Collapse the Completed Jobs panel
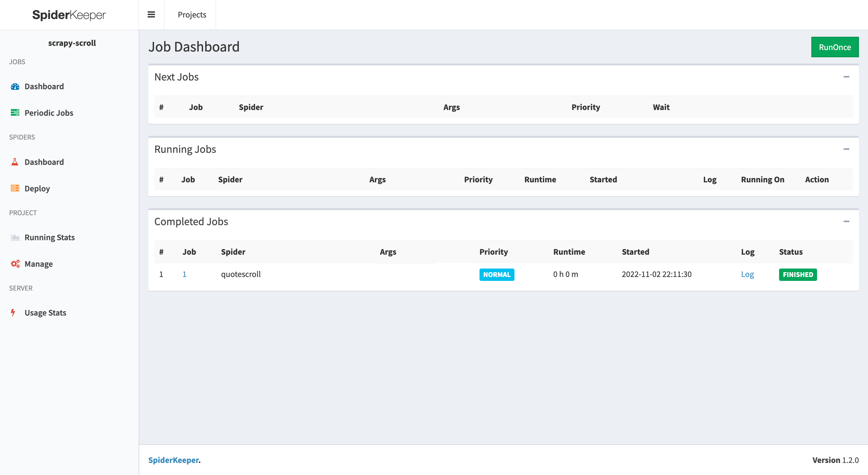 click(846, 222)
